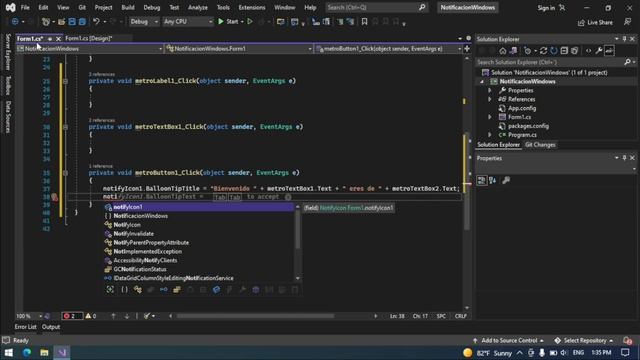The width and height of the screenshot is (640, 360).
Task: Click Start Without Debugging outline arrow
Action: [x=250, y=22]
